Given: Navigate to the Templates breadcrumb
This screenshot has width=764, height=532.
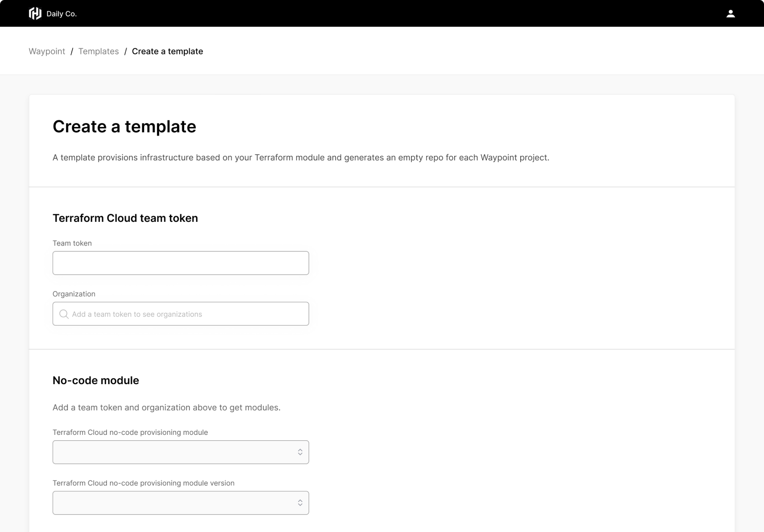Looking at the screenshot, I should (99, 51).
